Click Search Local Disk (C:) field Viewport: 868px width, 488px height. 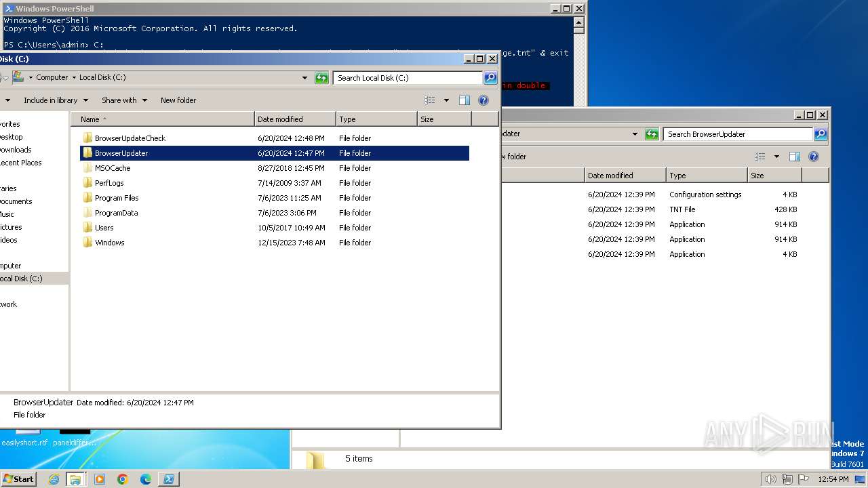pos(408,78)
